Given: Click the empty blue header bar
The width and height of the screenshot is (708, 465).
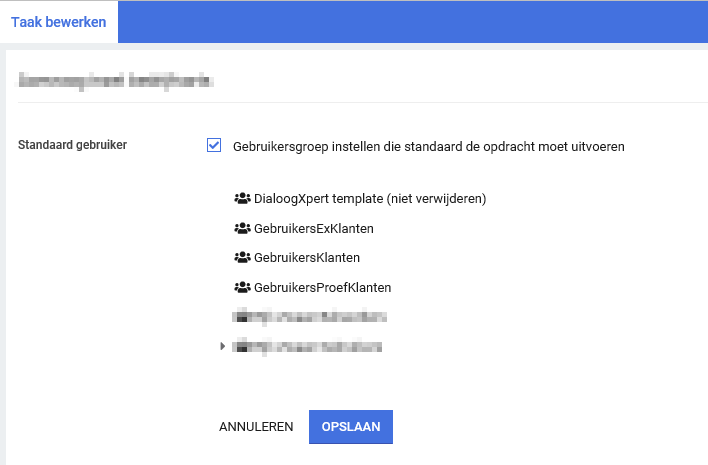Looking at the screenshot, I should [x=410, y=22].
